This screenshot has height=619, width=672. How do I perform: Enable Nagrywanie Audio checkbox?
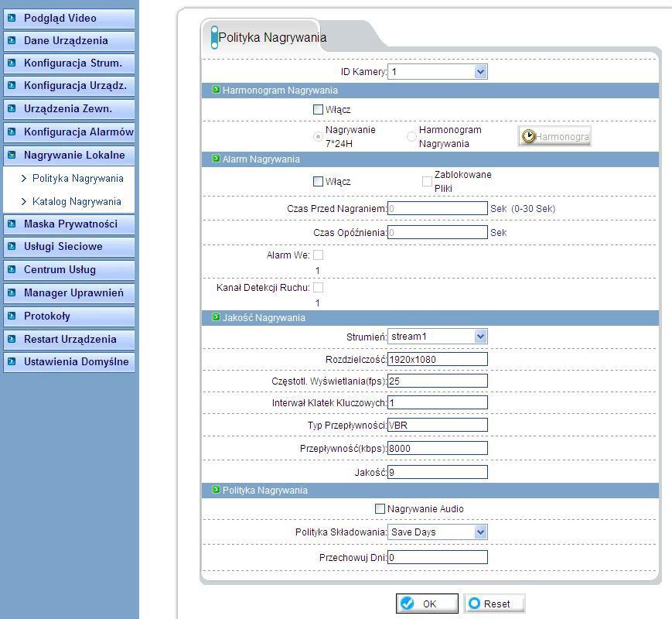[380, 509]
